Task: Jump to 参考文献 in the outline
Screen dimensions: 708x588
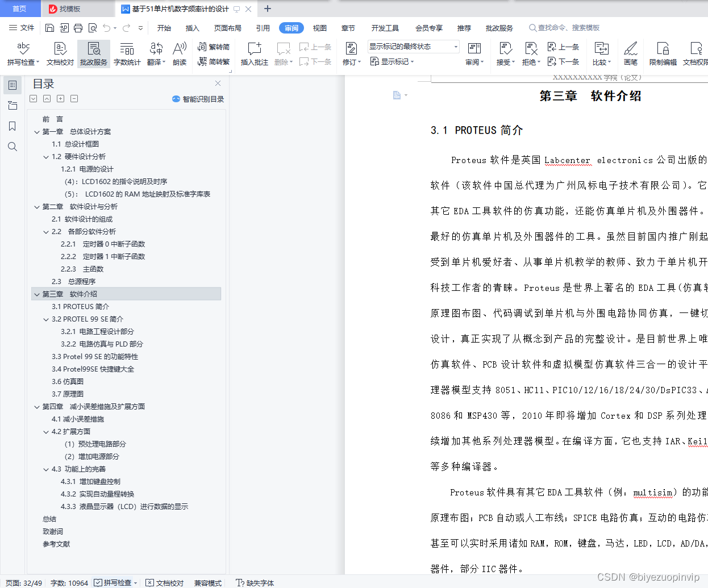Action: point(56,544)
